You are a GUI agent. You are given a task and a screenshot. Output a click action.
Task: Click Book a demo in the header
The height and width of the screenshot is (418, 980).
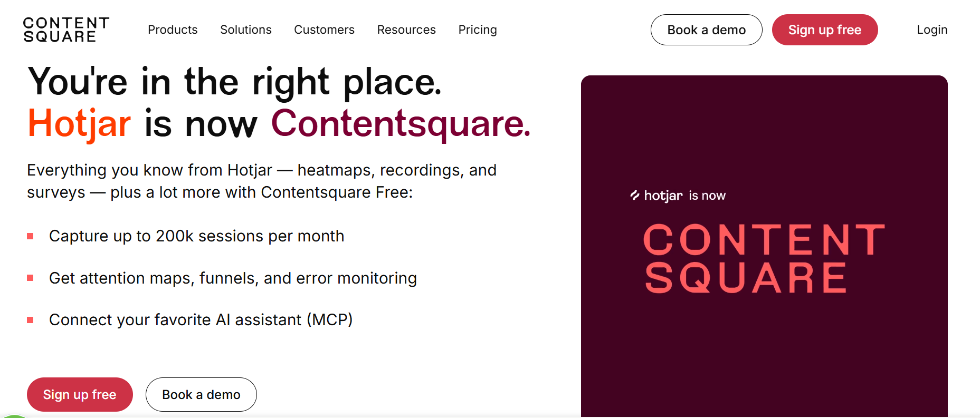[706, 30]
